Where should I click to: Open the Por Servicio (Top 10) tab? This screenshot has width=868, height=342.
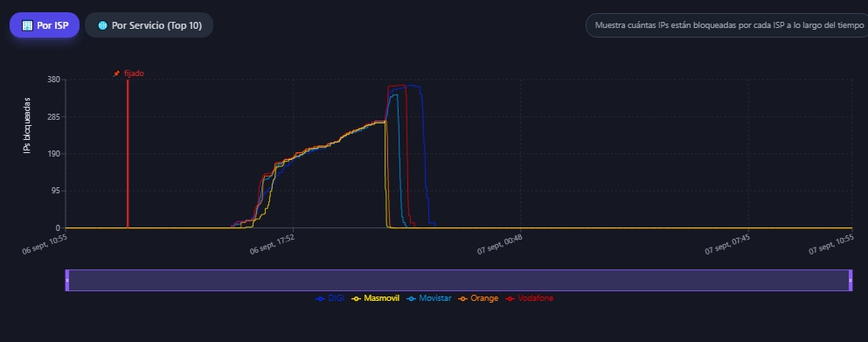click(x=149, y=25)
